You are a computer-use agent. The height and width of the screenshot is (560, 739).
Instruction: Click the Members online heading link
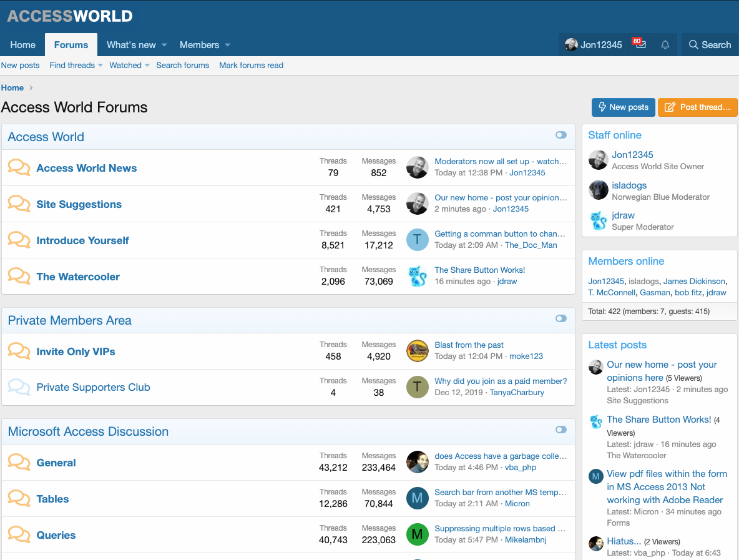626,261
